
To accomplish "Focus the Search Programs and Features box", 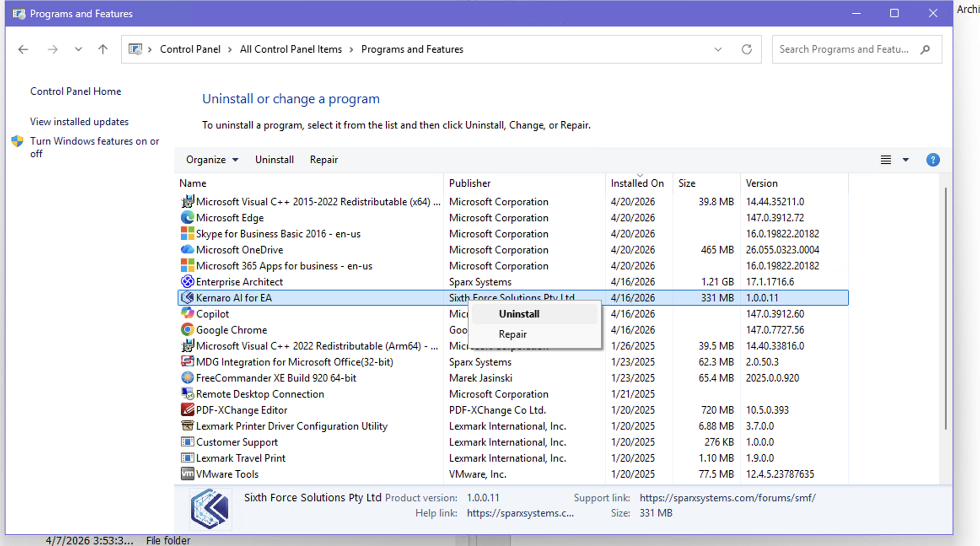I will point(857,49).
